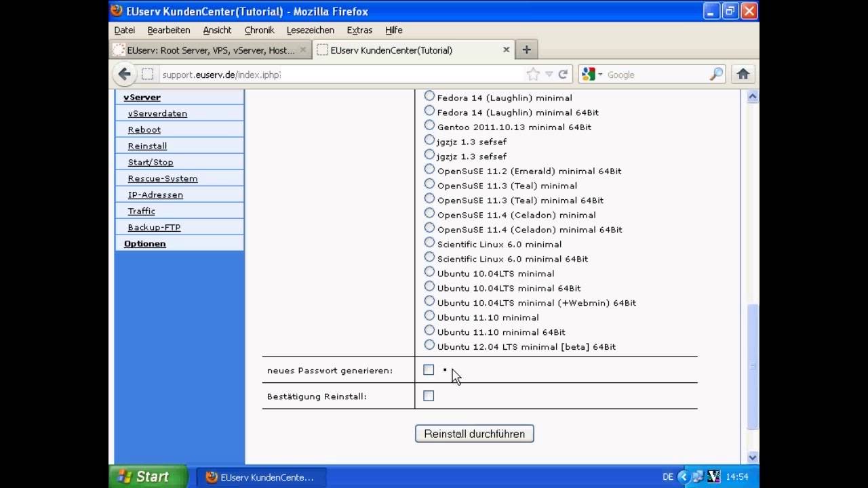Viewport: 868px width, 488px height.
Task: Open the Windows Start menu
Action: click(148, 476)
